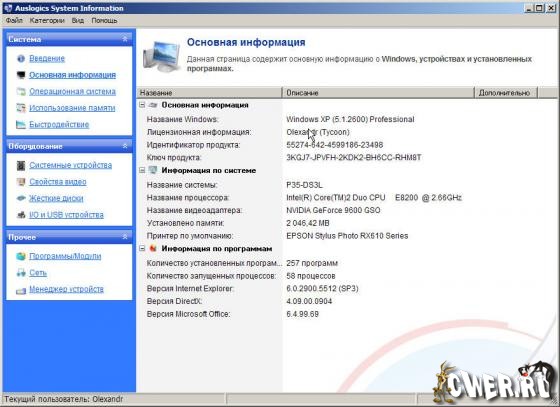This screenshot has height=407, width=560.
Task: Collapse the Информация по программам tree group
Action: [x=142, y=248]
